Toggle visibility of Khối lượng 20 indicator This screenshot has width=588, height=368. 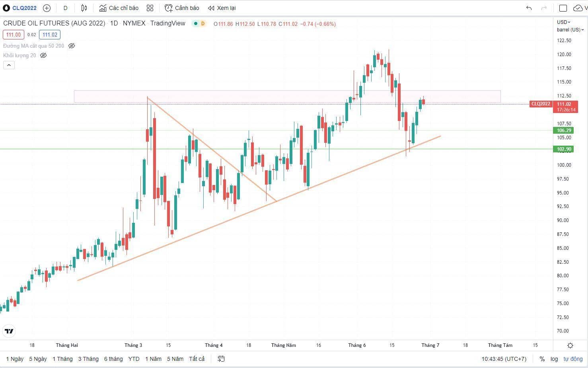(43, 55)
